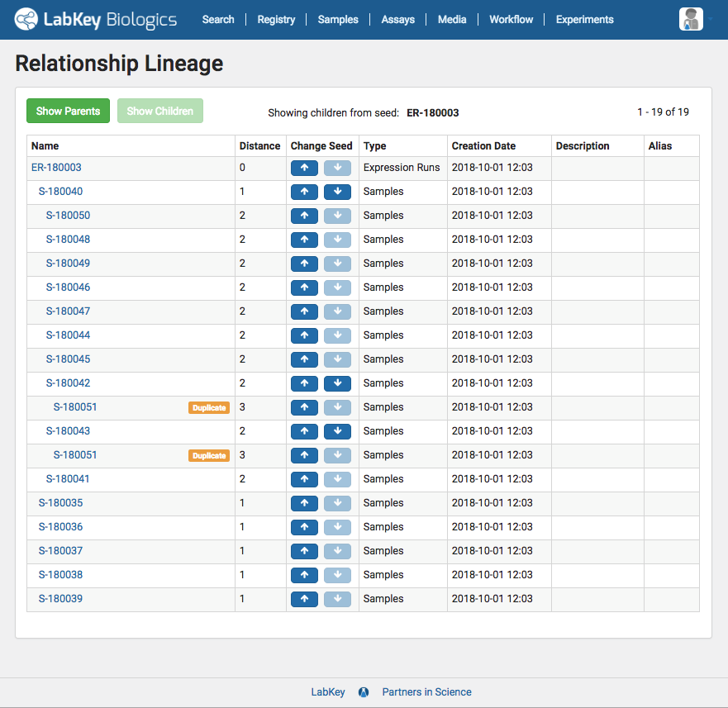The width and height of the screenshot is (728, 708).
Task: Open the Assays menu
Action: [398, 20]
